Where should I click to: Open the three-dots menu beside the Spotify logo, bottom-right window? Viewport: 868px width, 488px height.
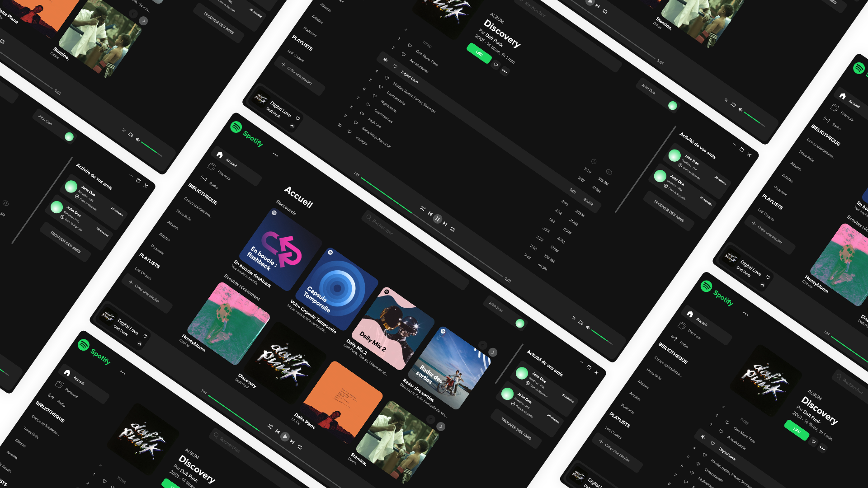(745, 314)
